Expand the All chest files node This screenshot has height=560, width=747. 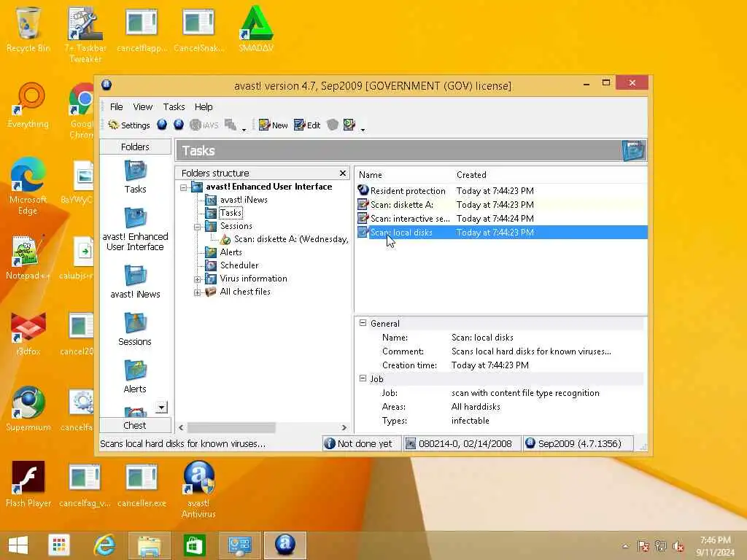197,292
